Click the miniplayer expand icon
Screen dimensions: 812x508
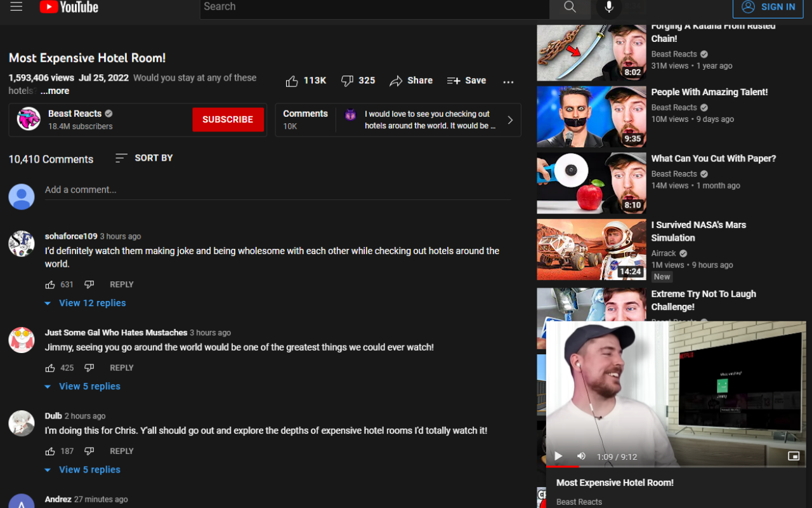point(793,456)
